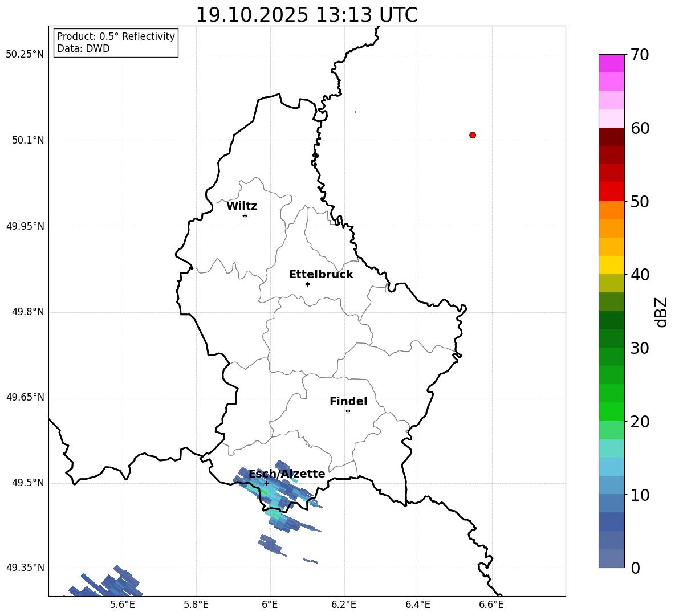Select the Findel station label

(x=348, y=401)
